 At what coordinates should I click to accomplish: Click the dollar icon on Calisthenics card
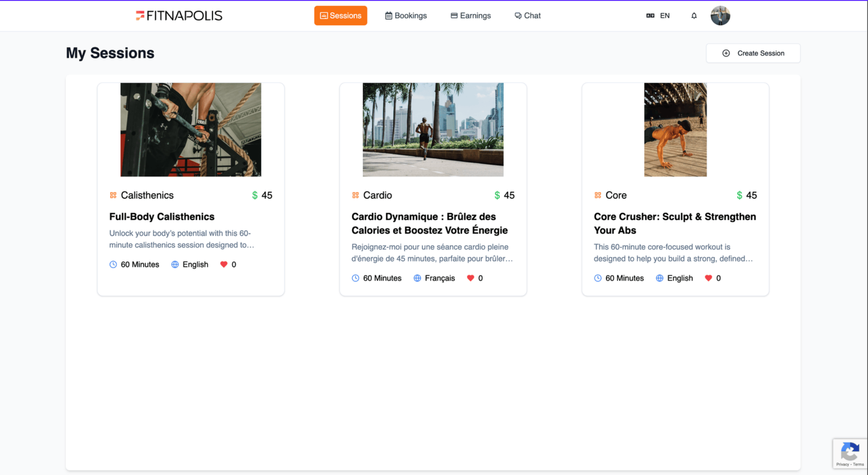pos(255,195)
